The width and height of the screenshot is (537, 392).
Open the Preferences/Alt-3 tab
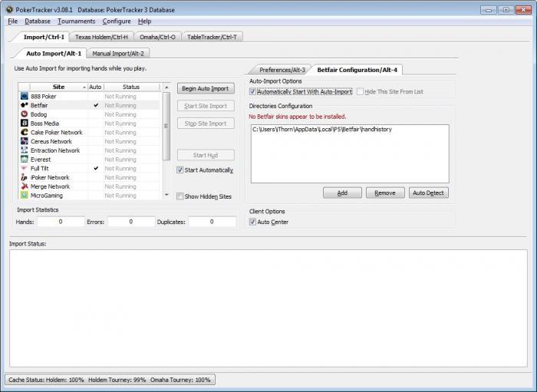tap(282, 70)
